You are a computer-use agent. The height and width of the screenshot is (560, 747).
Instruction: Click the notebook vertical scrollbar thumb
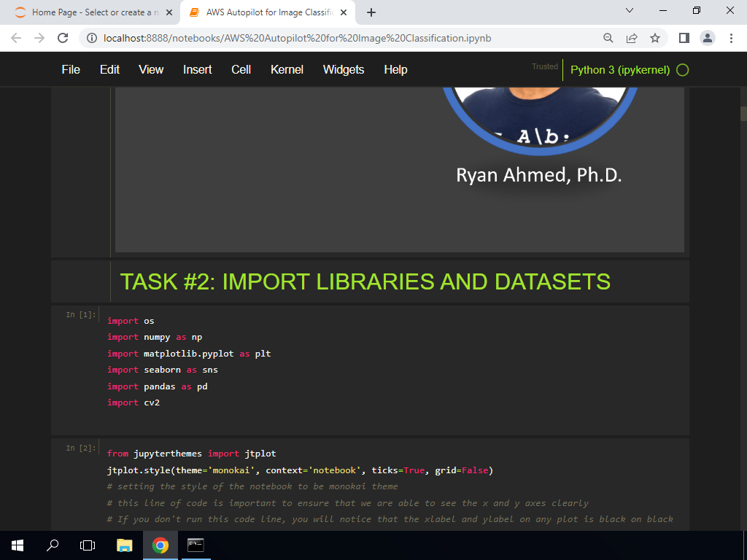743,114
